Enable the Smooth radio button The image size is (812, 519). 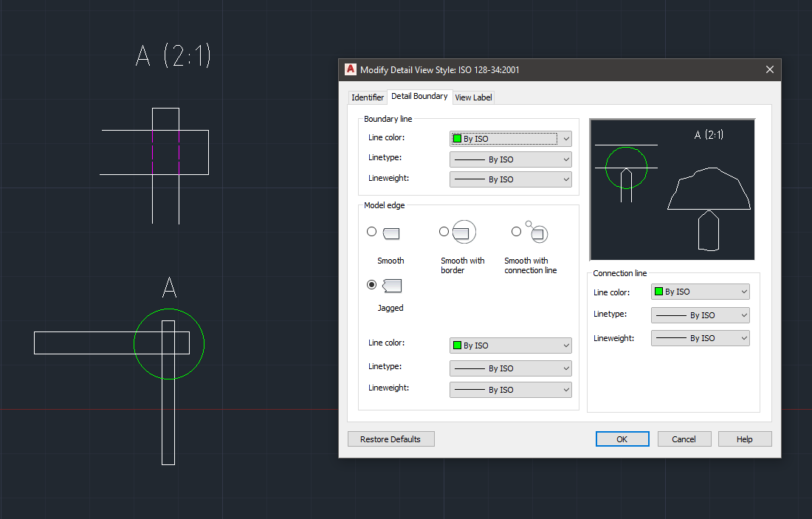(371, 231)
